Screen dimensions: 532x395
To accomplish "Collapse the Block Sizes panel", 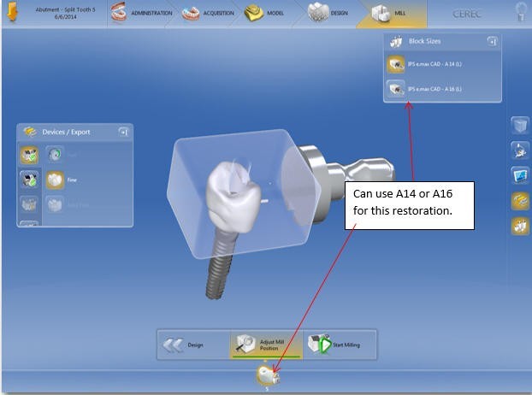I will tap(493, 41).
